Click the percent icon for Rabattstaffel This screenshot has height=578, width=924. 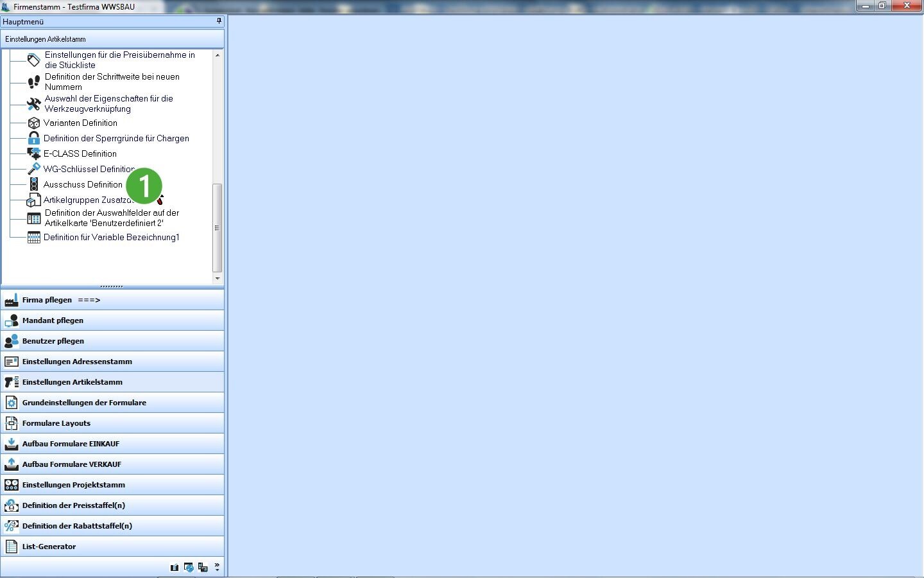(12, 526)
